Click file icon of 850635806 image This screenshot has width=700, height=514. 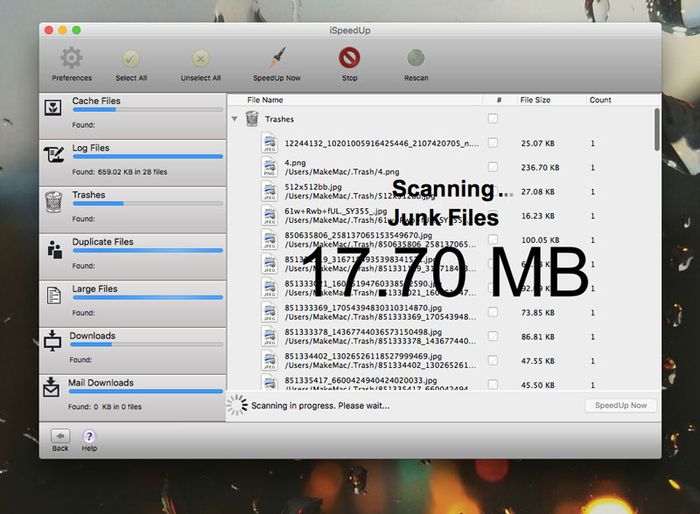coord(269,240)
